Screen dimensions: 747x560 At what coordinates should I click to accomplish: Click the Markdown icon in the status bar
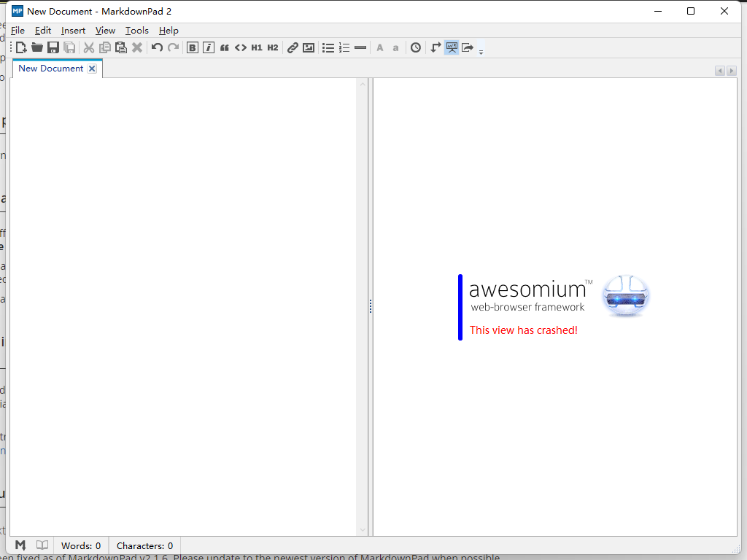click(x=20, y=545)
